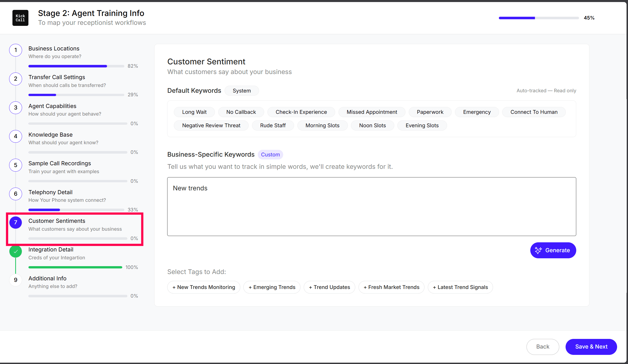The image size is (628, 364).
Task: Click Connect To Human keyword chip
Action: click(x=534, y=112)
